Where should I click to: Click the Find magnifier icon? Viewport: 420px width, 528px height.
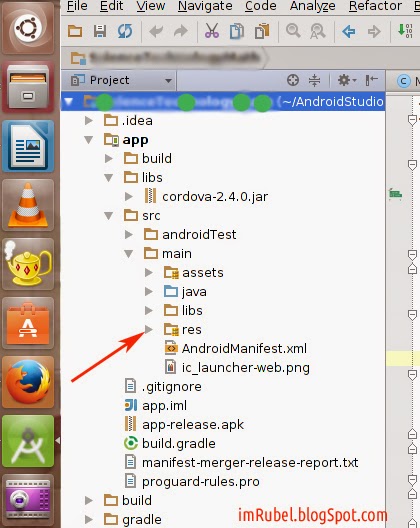[293, 31]
